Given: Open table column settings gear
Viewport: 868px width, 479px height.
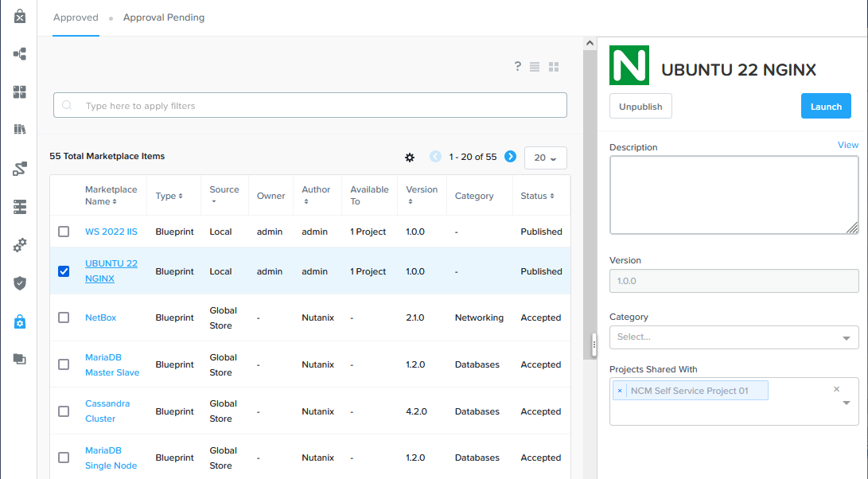Looking at the screenshot, I should (x=410, y=158).
